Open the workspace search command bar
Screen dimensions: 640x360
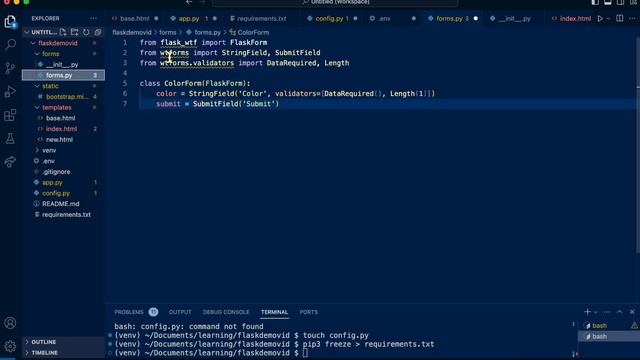click(x=335, y=2)
